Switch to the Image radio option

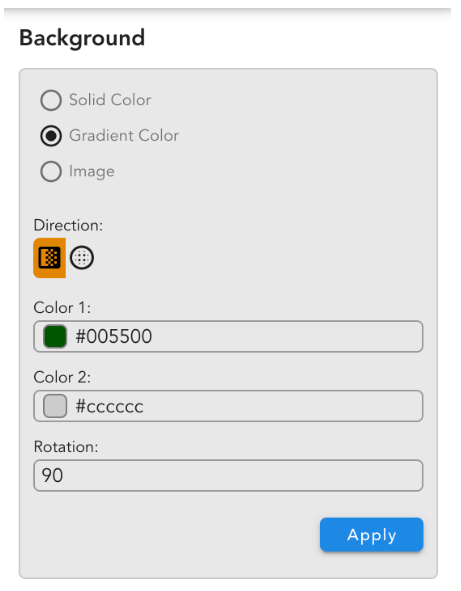[x=51, y=171]
